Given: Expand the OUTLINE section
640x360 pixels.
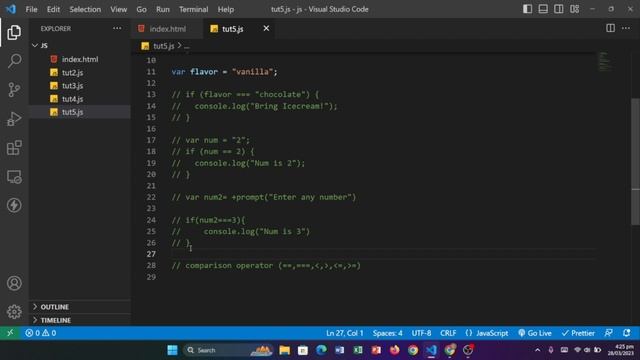Looking at the screenshot, I should click(80, 307).
